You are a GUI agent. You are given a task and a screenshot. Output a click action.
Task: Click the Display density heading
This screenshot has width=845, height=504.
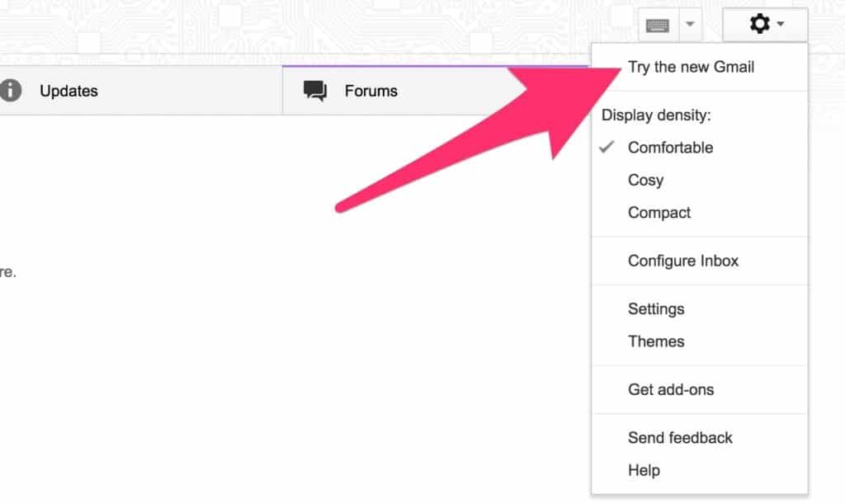[x=656, y=115]
